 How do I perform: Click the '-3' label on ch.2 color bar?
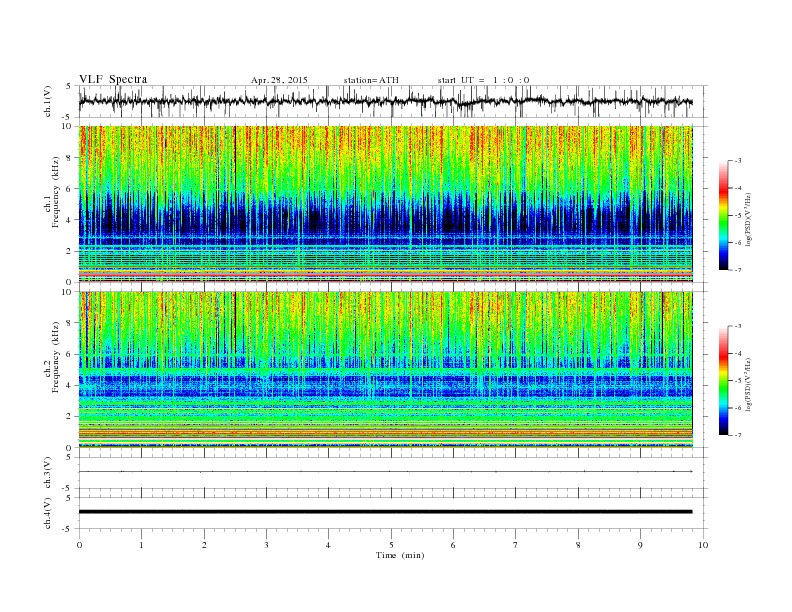click(x=737, y=326)
